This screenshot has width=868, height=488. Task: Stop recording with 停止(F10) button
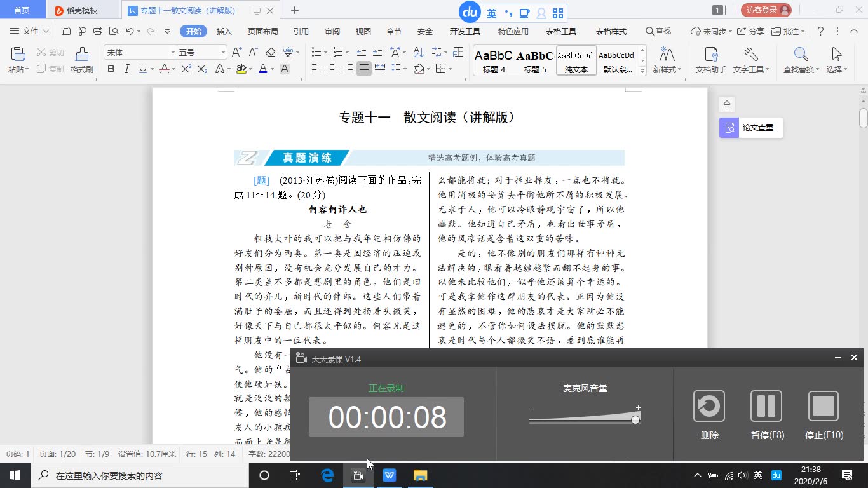coord(824,415)
